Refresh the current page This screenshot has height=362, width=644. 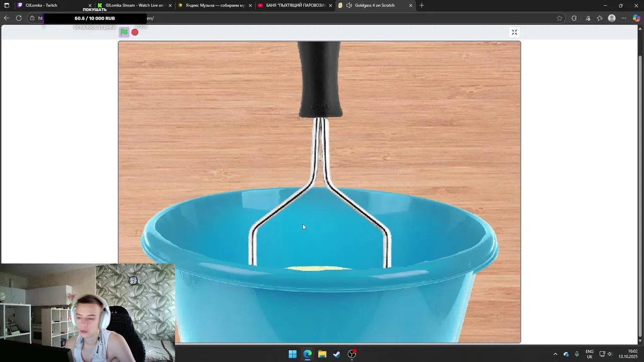pyautogui.click(x=19, y=18)
